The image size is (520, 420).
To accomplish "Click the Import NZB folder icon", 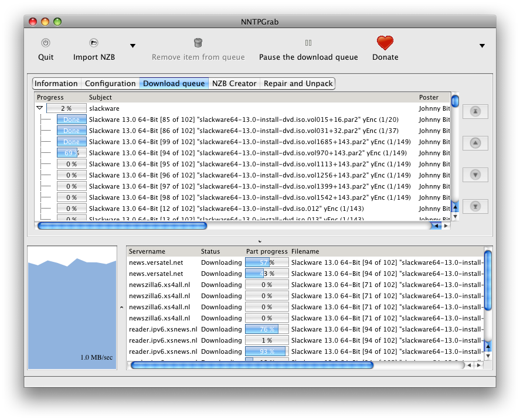I will pyautogui.click(x=94, y=43).
